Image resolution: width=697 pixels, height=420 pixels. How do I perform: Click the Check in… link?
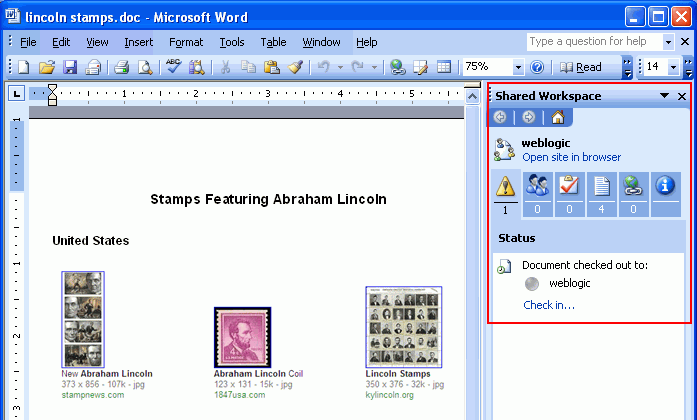pos(549,305)
